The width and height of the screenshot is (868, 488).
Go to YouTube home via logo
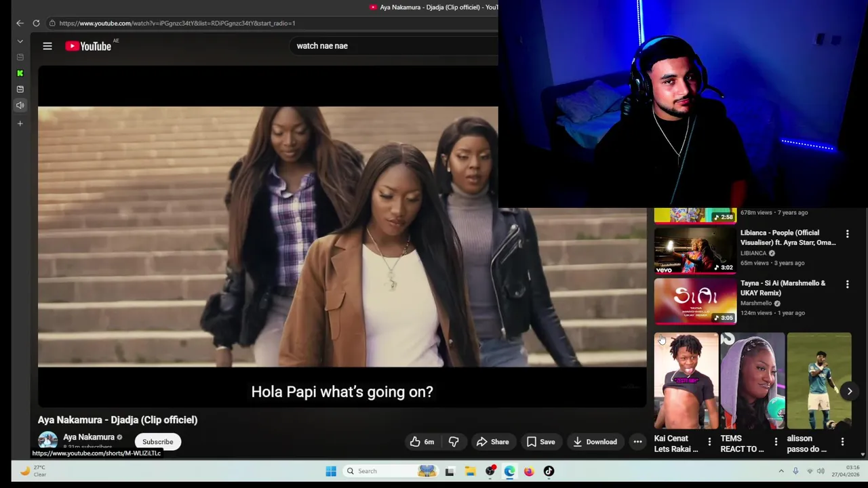click(88, 46)
